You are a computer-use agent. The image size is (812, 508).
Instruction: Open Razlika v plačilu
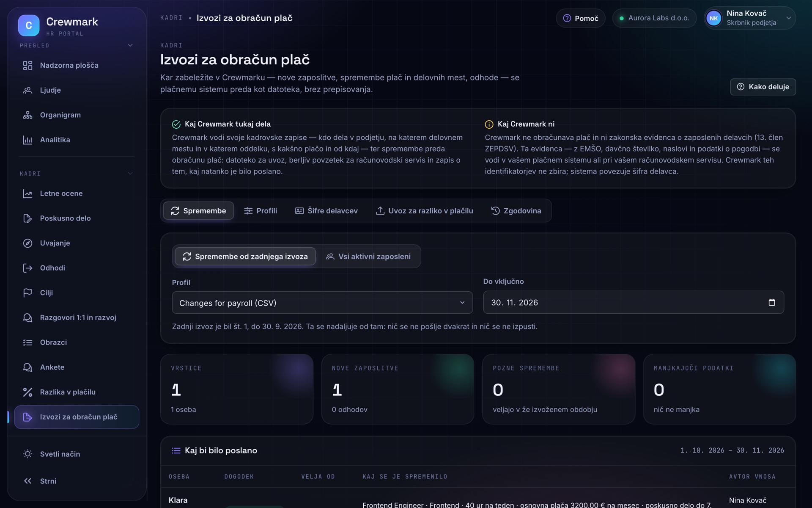tap(77, 392)
